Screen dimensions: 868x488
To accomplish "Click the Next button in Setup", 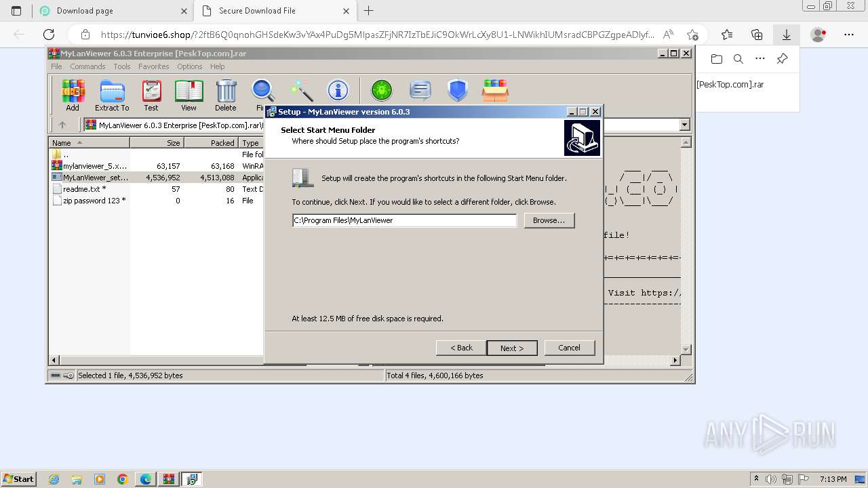I will click(512, 348).
